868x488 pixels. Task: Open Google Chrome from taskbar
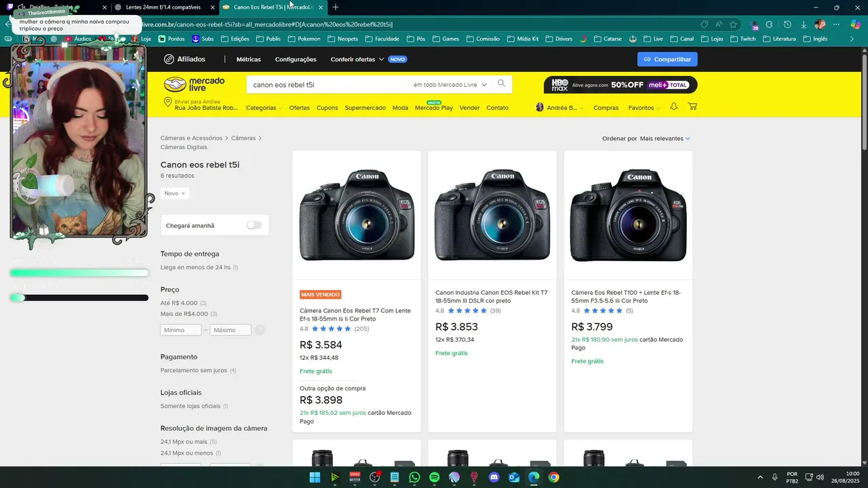pos(554,477)
